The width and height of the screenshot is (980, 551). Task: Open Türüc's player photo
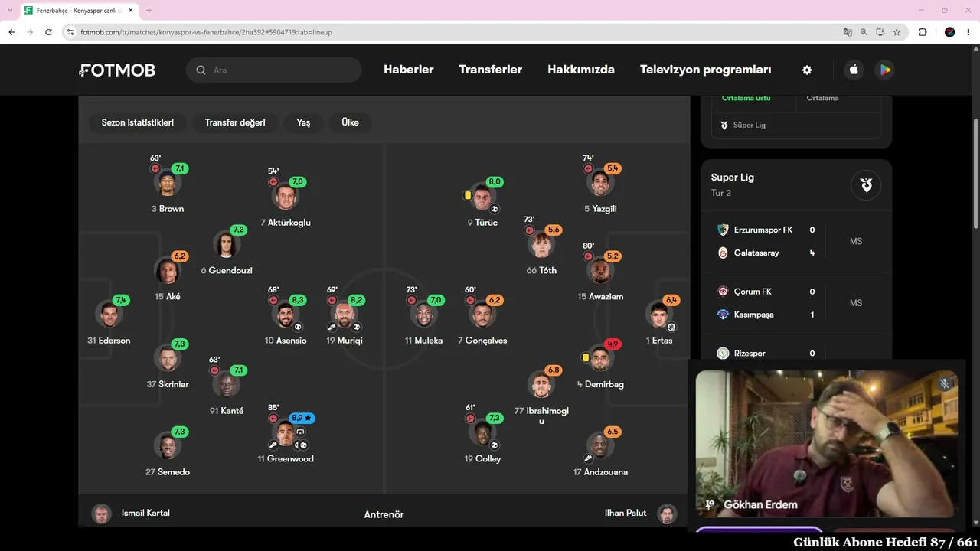(x=482, y=197)
